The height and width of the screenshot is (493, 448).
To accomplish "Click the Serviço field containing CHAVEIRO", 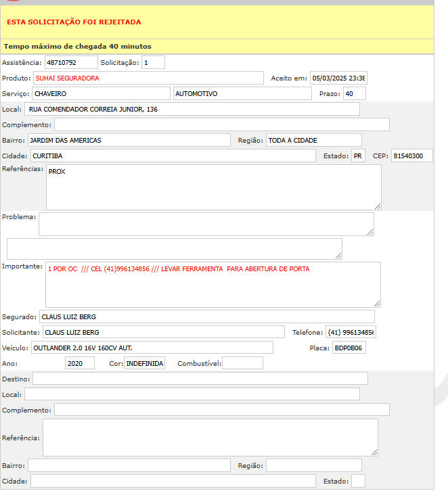I will click(100, 93).
